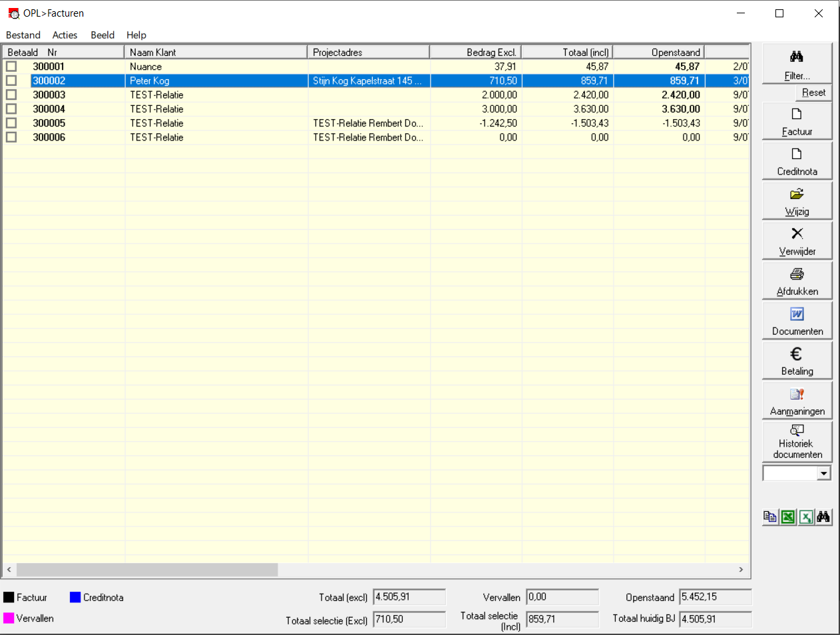Click the OPL application icon in title bar
The image size is (840, 635).
[13, 13]
